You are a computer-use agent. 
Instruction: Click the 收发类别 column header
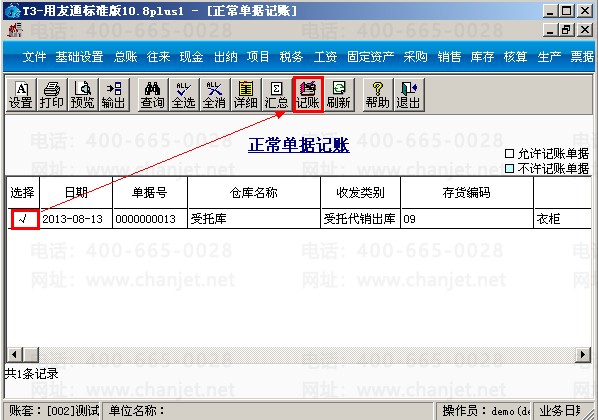coord(360,193)
